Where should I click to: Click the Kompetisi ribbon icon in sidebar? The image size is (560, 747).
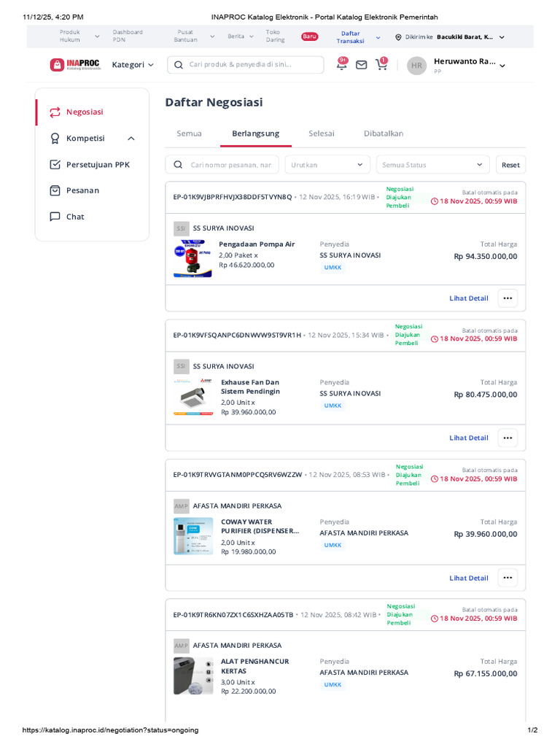coord(55,138)
